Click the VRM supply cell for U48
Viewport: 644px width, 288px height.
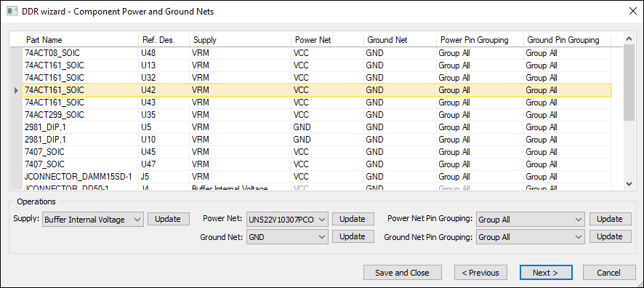[x=241, y=53]
